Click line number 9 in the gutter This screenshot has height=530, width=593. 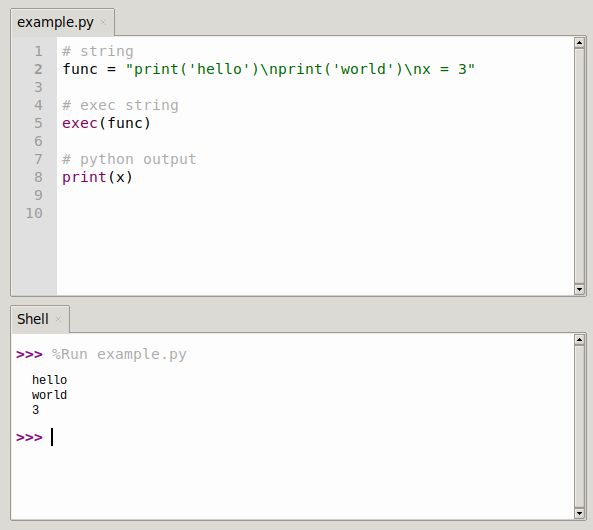[38, 196]
